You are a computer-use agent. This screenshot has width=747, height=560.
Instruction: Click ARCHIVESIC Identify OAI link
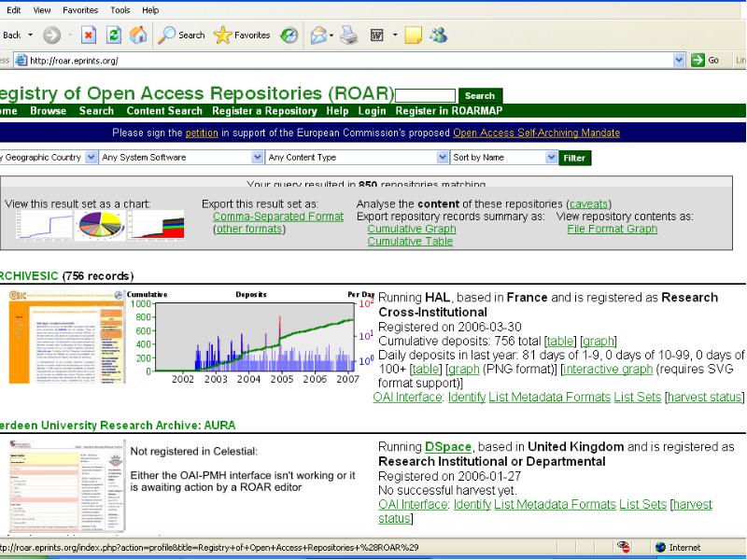(x=467, y=398)
